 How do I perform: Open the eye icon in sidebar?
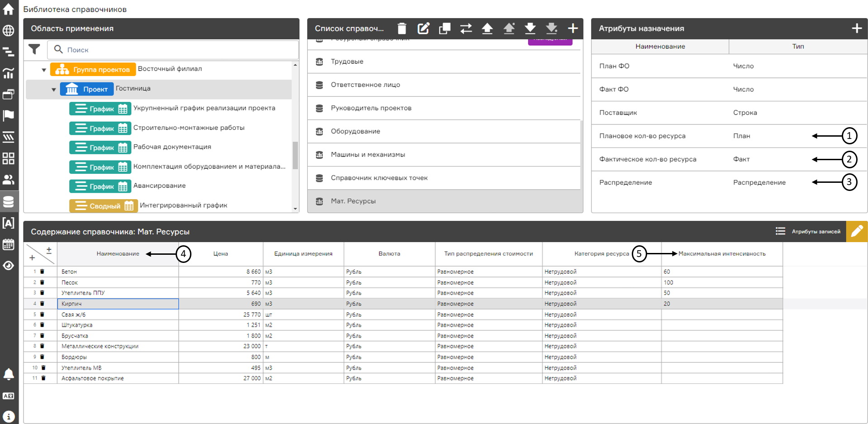(x=9, y=266)
